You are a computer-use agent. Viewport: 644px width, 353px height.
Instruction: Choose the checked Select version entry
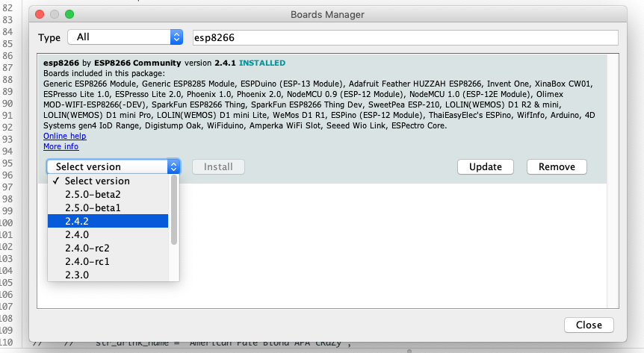[108, 181]
